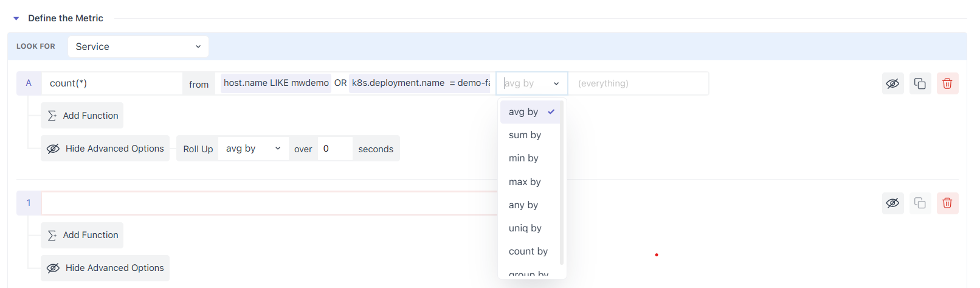980x288 pixels.
Task: Click copy icon on formula row 1
Action: pos(920,203)
